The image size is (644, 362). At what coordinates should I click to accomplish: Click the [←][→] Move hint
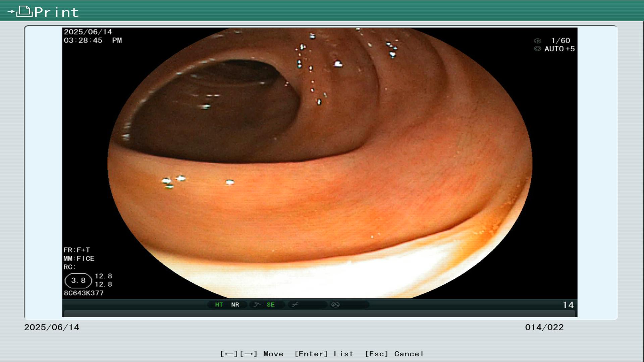(252, 354)
